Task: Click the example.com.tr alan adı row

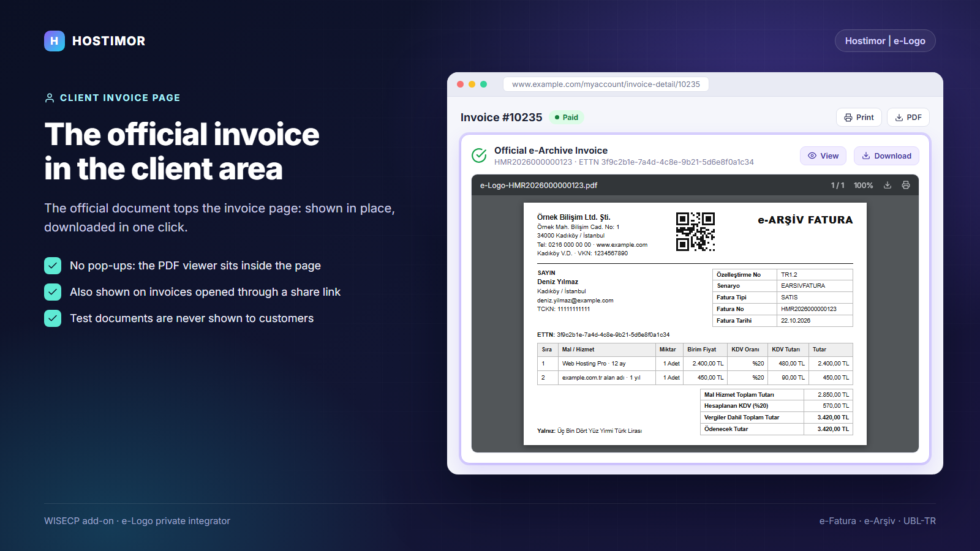Action: click(695, 378)
